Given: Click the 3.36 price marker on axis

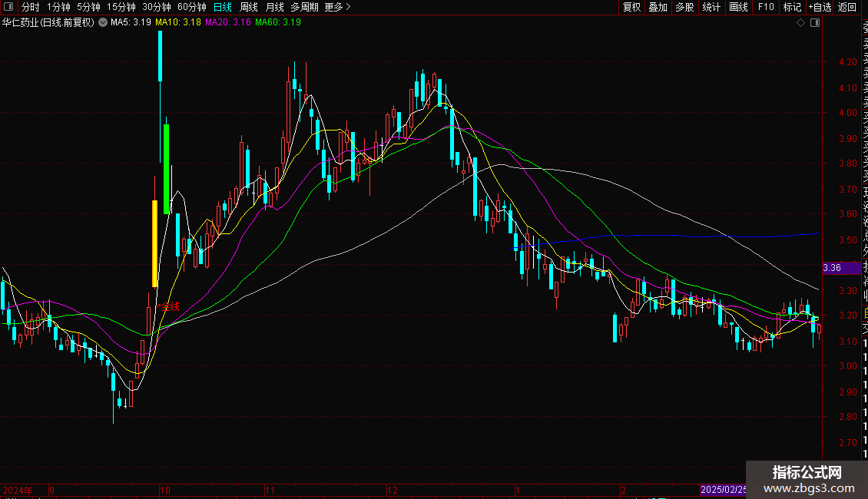Looking at the screenshot, I should pyautogui.click(x=841, y=268).
